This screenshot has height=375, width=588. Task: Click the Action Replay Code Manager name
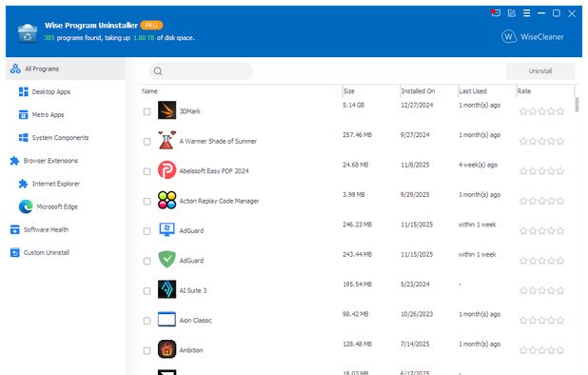click(219, 201)
